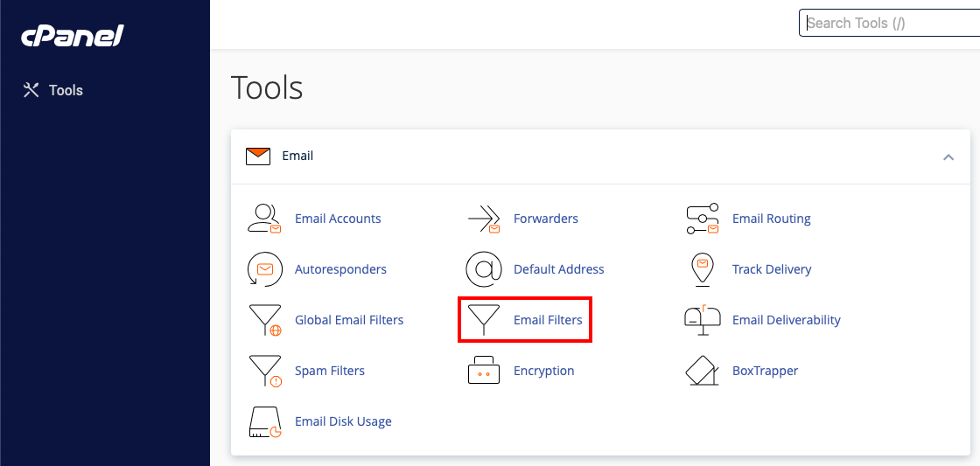The image size is (980, 466).
Task: Go to the Spam Filters link
Action: (x=329, y=371)
